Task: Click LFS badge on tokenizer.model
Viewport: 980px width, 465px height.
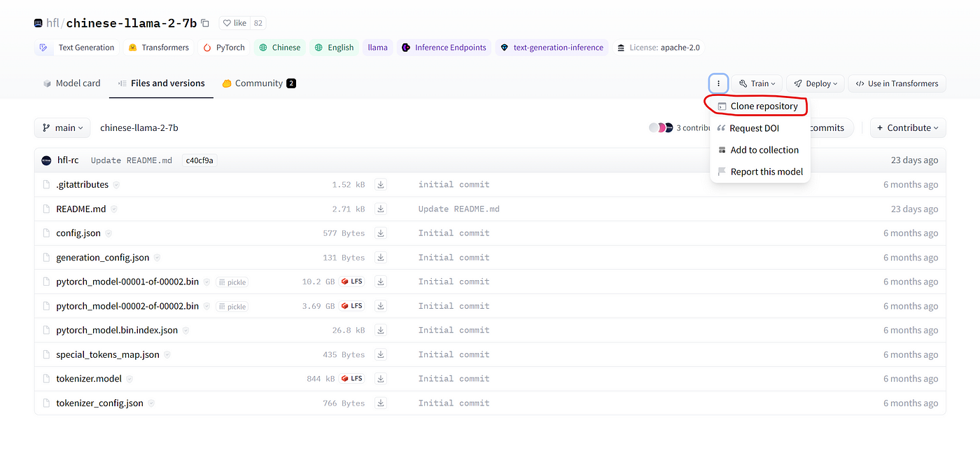Action: click(x=352, y=379)
